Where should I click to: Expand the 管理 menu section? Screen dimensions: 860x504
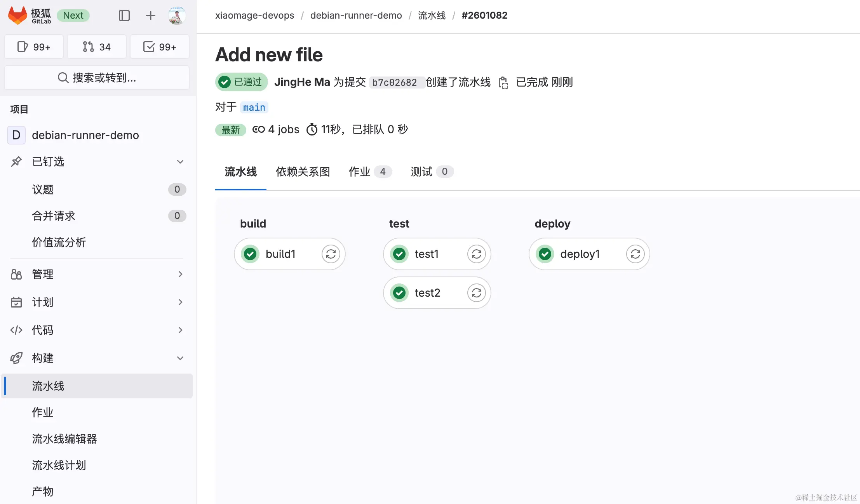pos(180,274)
